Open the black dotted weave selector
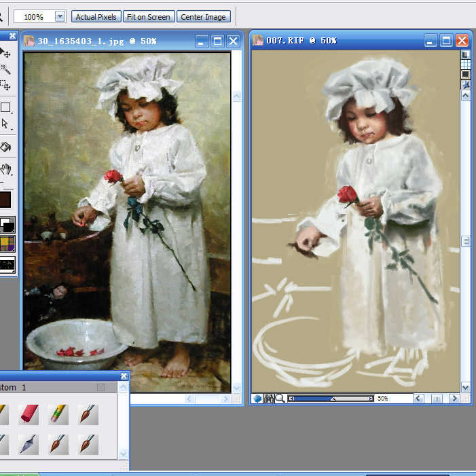This screenshot has height=476, width=476. click(7, 264)
